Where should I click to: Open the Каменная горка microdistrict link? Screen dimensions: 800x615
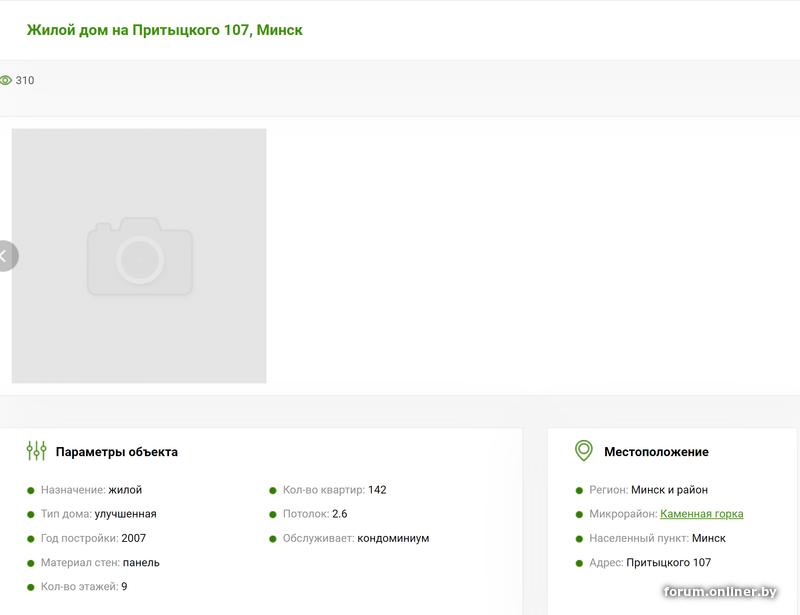(x=701, y=514)
